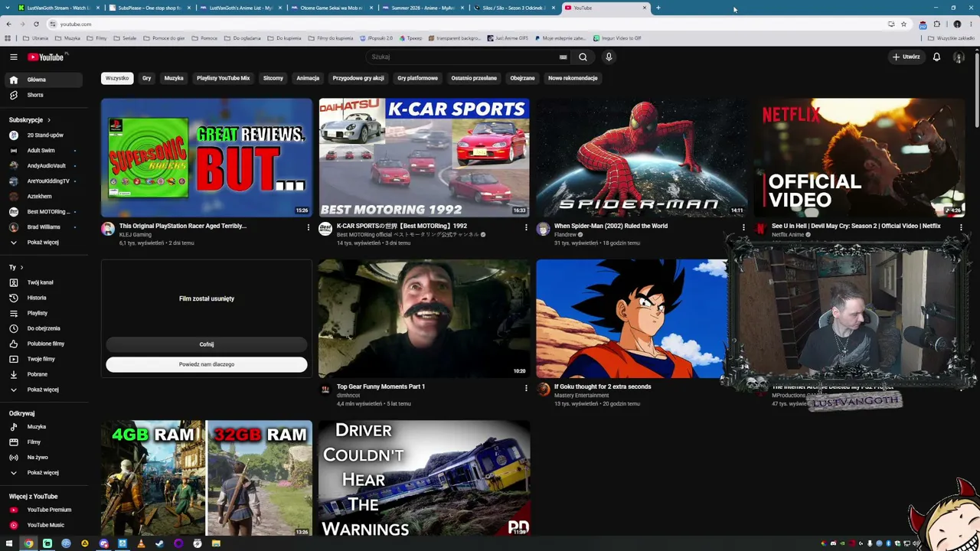
Task: Open more options for Top Gear Funny Moments
Action: coord(526,388)
